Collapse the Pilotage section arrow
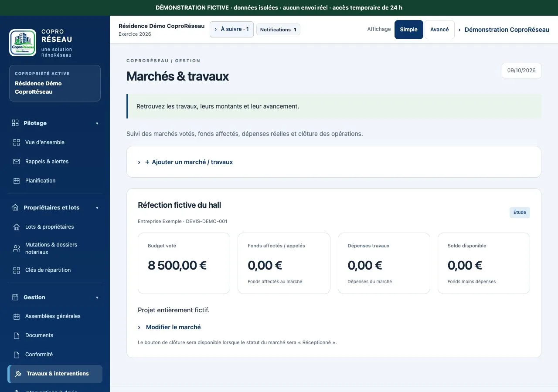 click(97, 123)
